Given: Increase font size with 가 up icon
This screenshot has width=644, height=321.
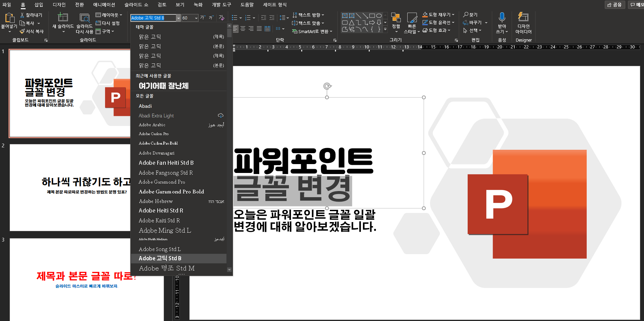Looking at the screenshot, I should (203, 18).
